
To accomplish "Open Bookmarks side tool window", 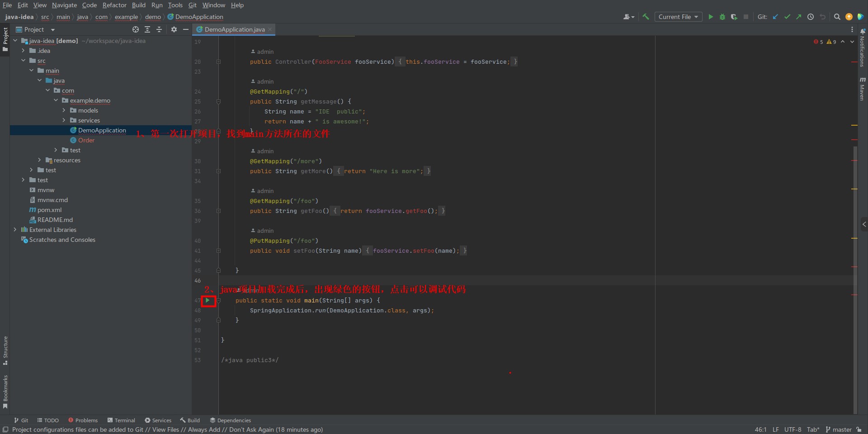I will pyautogui.click(x=5, y=392).
